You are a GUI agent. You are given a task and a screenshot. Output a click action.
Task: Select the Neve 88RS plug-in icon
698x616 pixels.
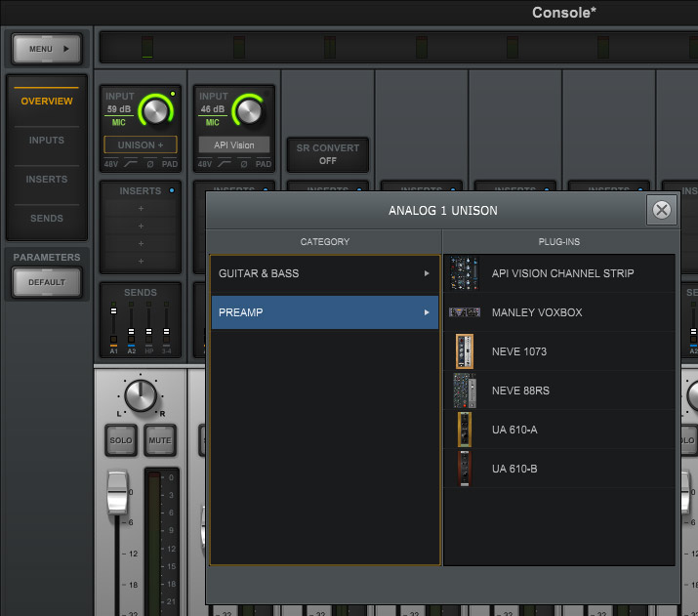[x=465, y=390]
